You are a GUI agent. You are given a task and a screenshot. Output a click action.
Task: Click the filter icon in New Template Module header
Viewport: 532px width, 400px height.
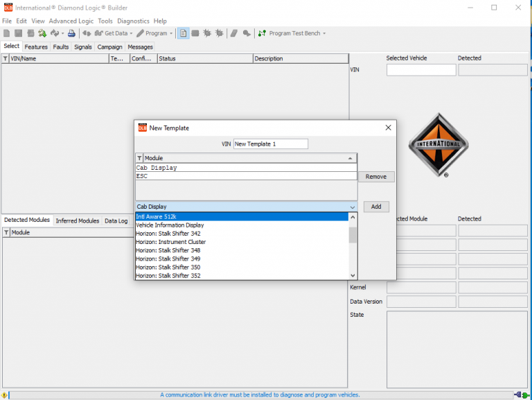point(139,159)
